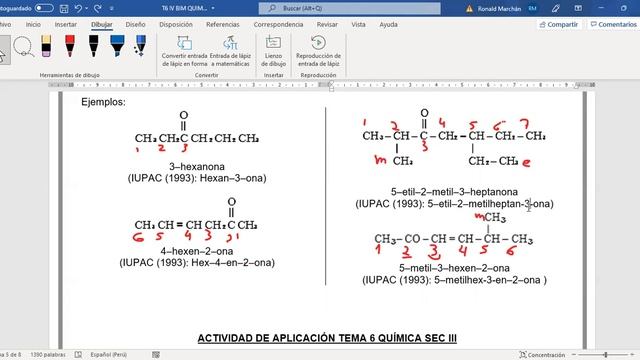Screen dimensions: 640x360
Task: Open the Revisar tab
Action: (327, 24)
